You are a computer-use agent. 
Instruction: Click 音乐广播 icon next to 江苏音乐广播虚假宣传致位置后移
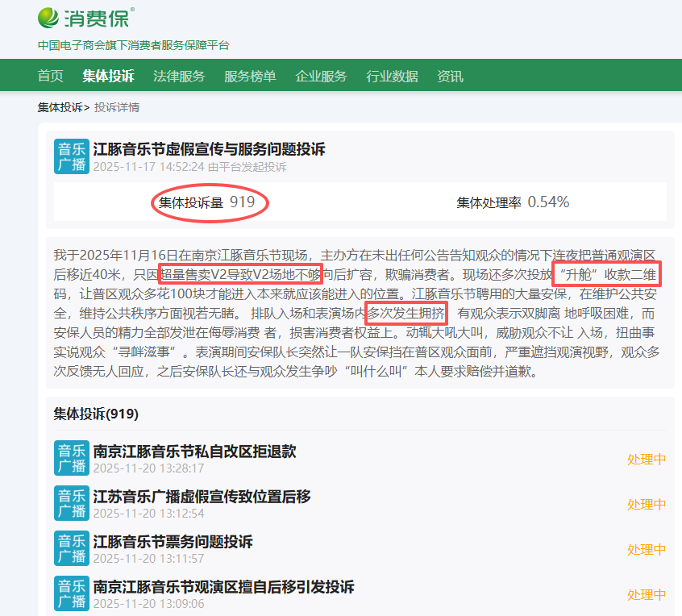pyautogui.click(x=71, y=504)
